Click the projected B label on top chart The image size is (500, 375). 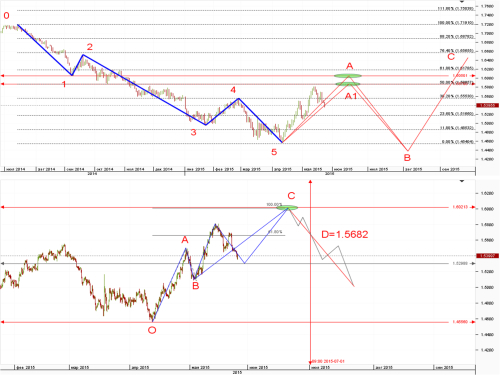tap(407, 157)
